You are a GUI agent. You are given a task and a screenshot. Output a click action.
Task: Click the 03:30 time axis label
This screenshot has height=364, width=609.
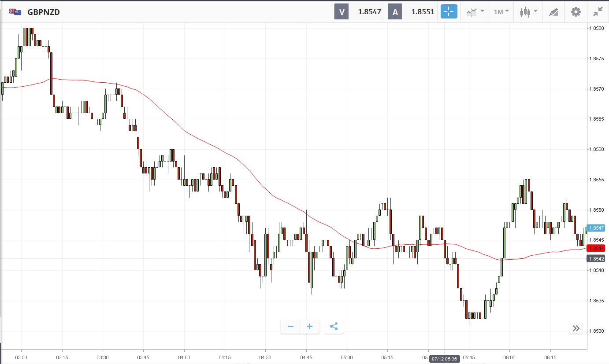click(103, 358)
